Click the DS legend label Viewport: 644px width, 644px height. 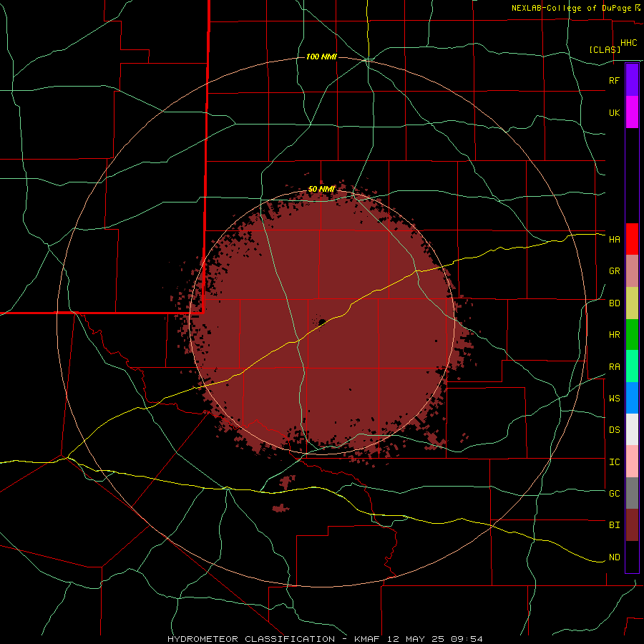614,430
